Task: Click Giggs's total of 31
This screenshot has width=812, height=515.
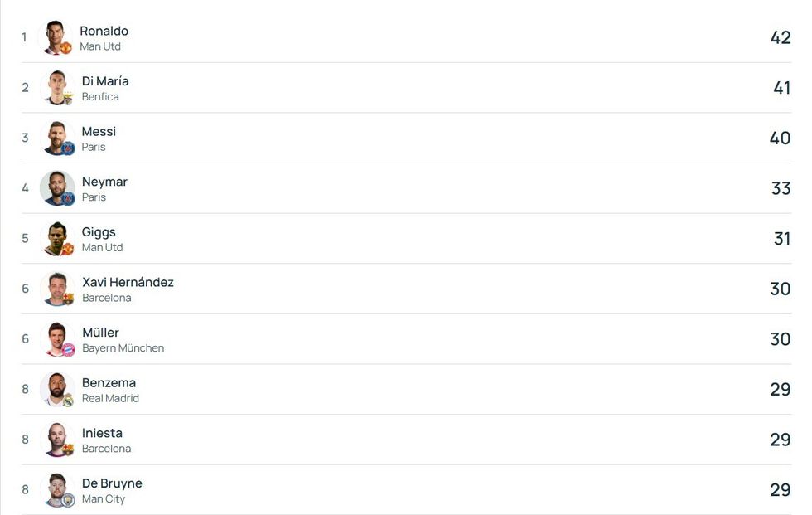Action: (782, 239)
